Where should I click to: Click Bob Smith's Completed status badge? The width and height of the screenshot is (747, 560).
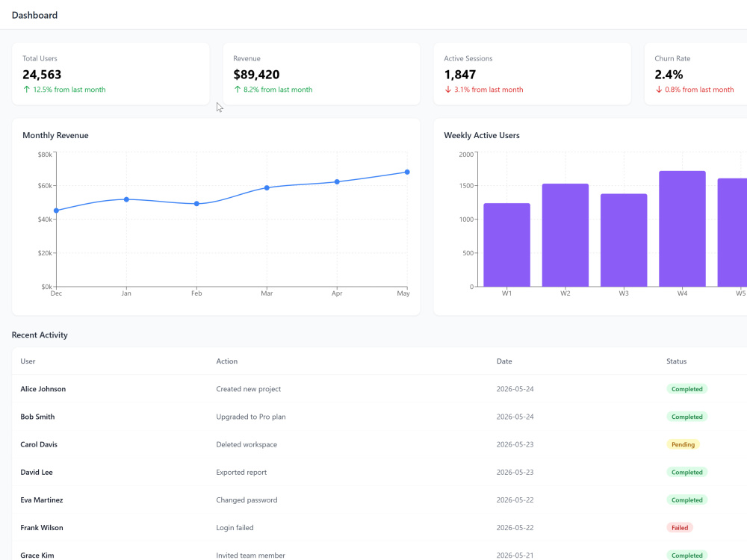click(687, 417)
